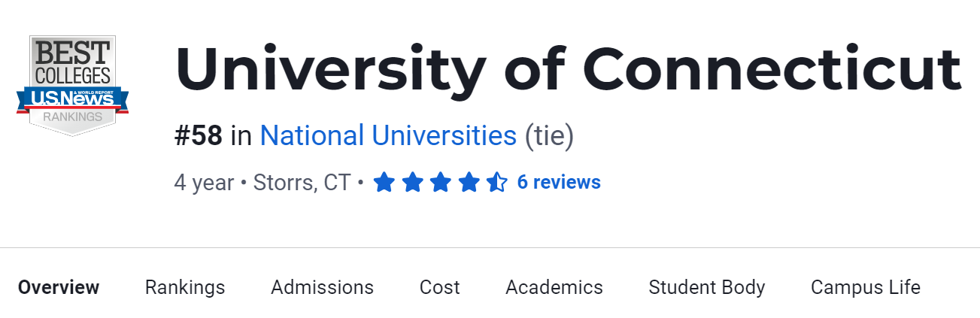Image resolution: width=980 pixels, height=318 pixels.
Task: Select the Overview tab
Action: 59,287
